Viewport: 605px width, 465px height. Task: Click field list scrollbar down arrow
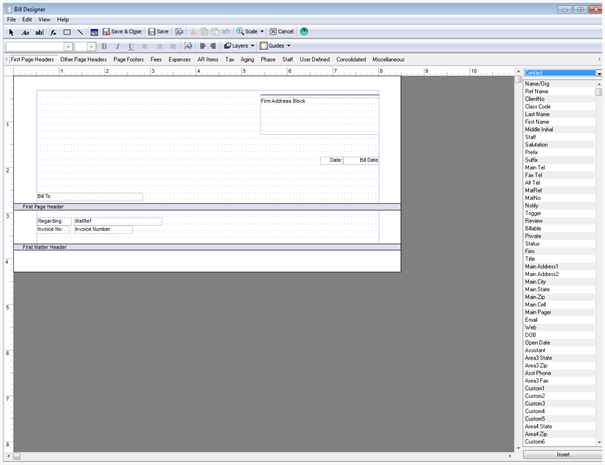(x=599, y=442)
